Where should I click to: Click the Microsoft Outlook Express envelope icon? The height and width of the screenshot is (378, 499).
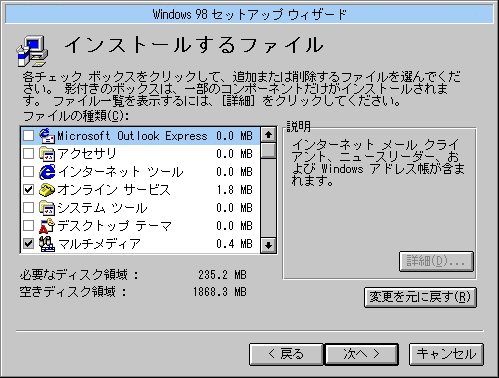click(47, 135)
